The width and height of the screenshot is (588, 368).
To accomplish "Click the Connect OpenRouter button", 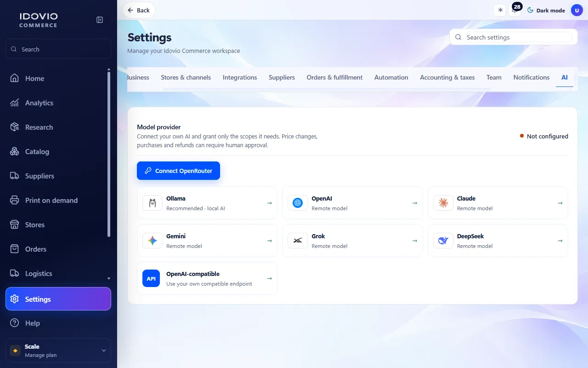I will click(178, 171).
